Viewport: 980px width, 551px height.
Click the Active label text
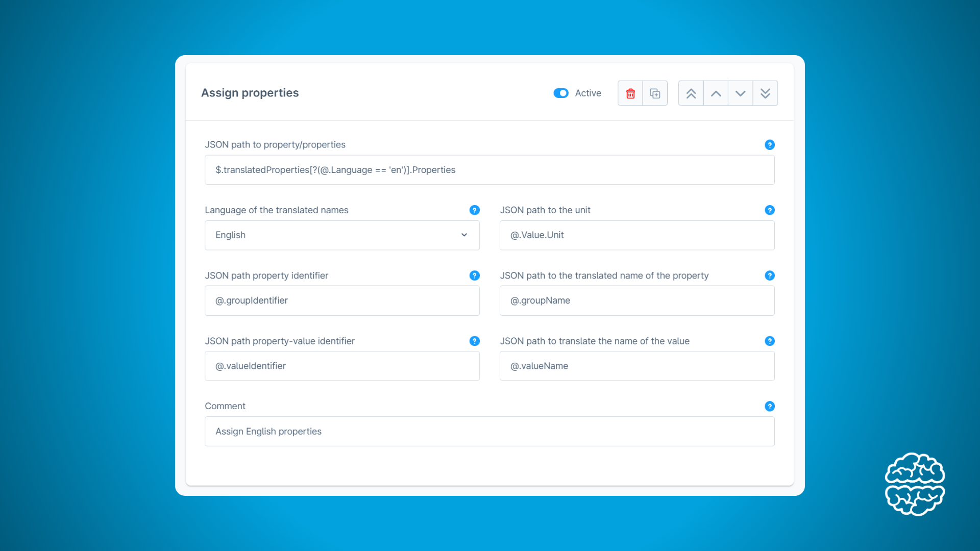588,93
